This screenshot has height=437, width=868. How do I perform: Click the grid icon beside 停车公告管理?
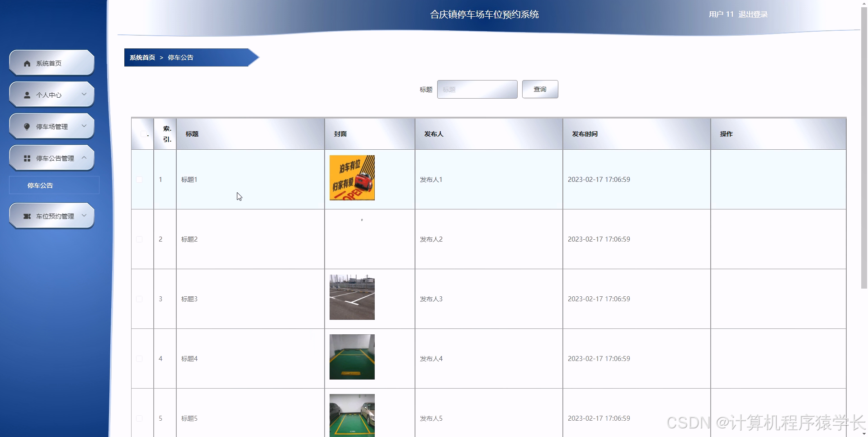pos(27,158)
